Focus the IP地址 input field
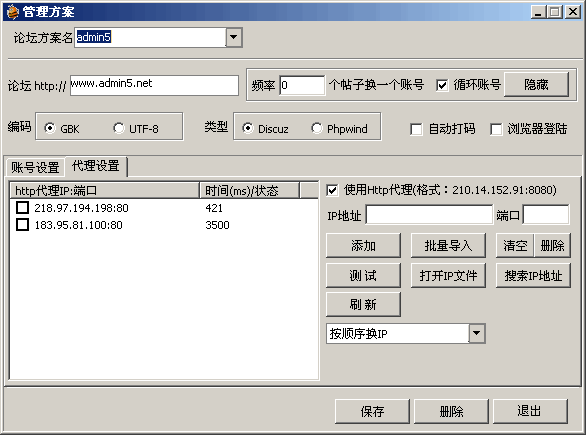This screenshot has width=586, height=435. [x=429, y=215]
